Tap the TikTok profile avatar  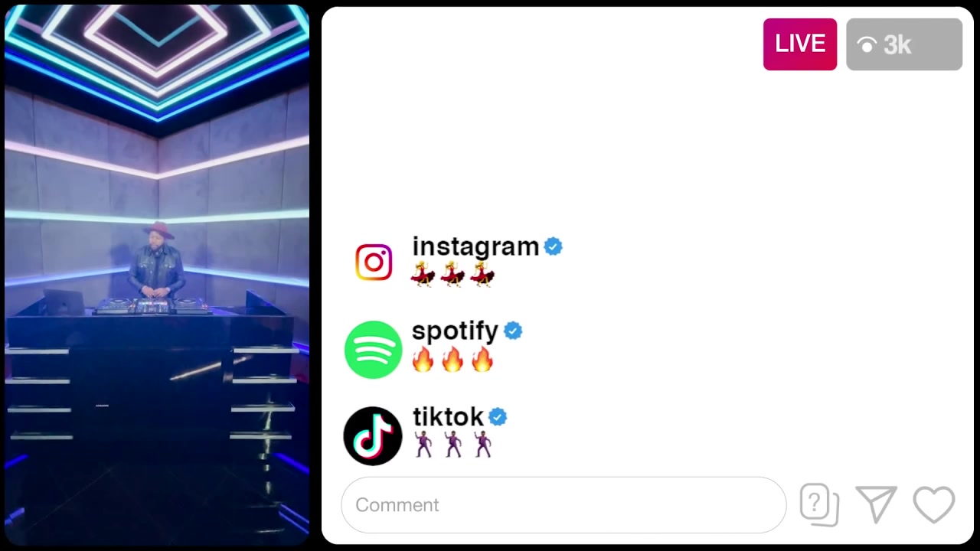click(x=373, y=436)
